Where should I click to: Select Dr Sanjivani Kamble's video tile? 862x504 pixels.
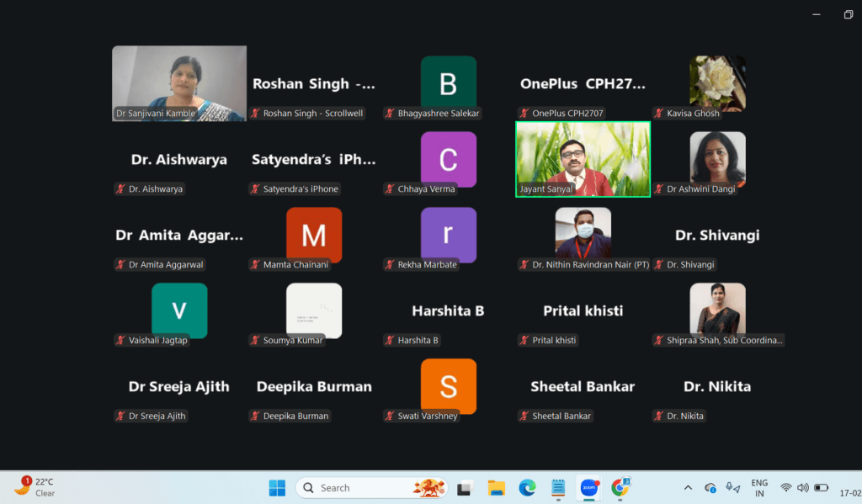click(x=179, y=82)
